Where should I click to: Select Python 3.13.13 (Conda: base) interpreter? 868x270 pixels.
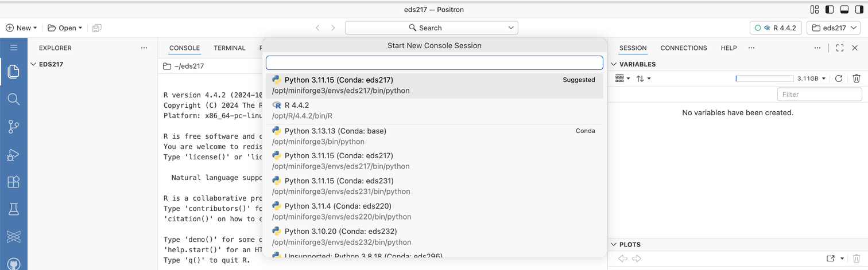[x=435, y=136]
